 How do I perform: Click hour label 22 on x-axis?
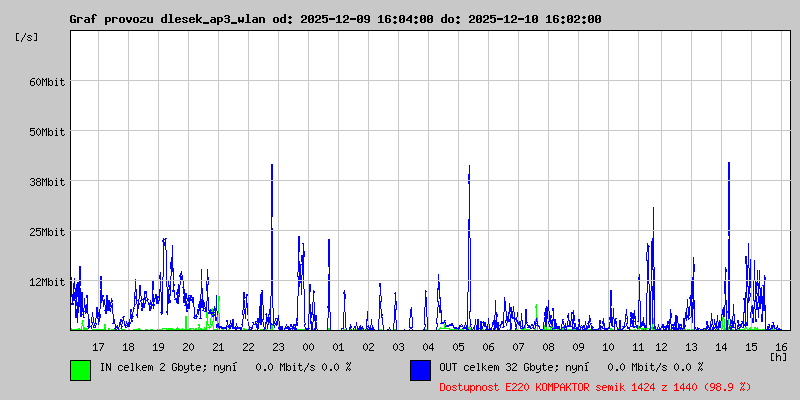(248, 347)
